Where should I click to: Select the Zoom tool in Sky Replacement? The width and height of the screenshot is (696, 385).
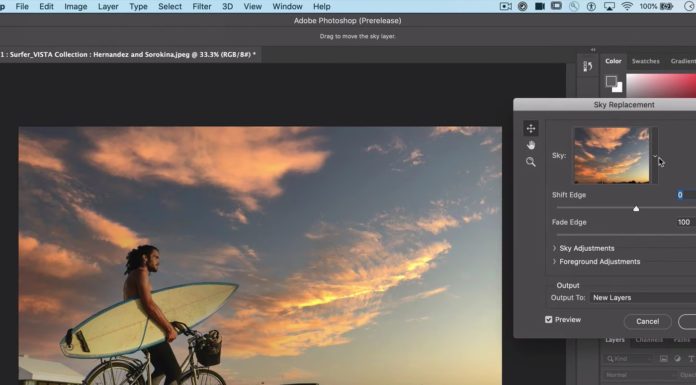530,162
